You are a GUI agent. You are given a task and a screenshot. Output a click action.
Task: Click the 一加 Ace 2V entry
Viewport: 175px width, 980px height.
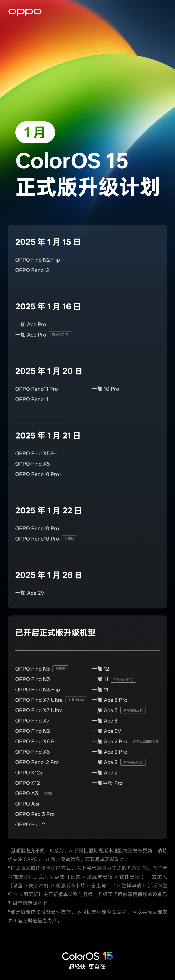pos(30,593)
